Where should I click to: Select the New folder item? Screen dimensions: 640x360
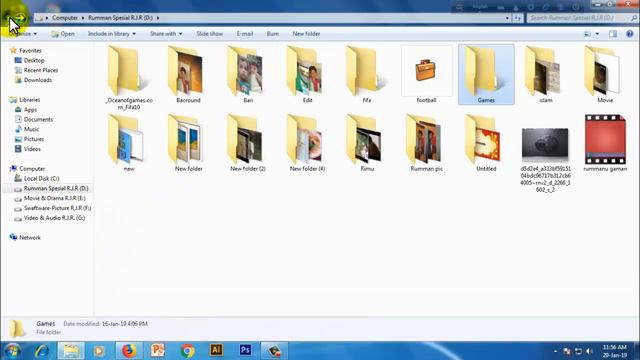188,143
